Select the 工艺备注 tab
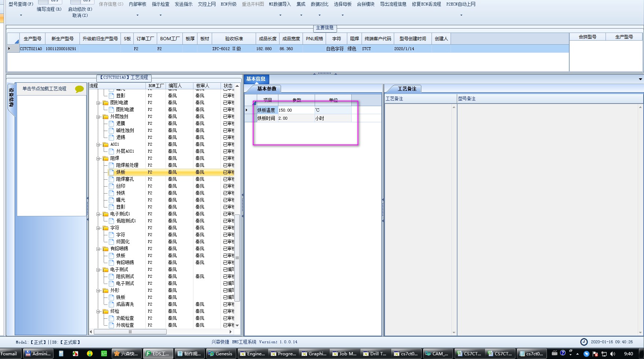Image resolution: width=644 pixels, height=359 pixels. [407, 89]
